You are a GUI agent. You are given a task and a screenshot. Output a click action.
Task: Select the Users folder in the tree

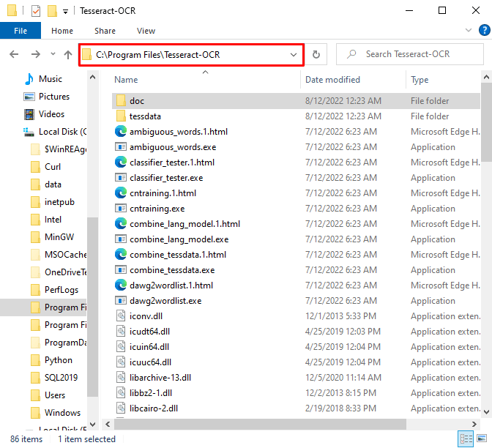[x=55, y=395]
